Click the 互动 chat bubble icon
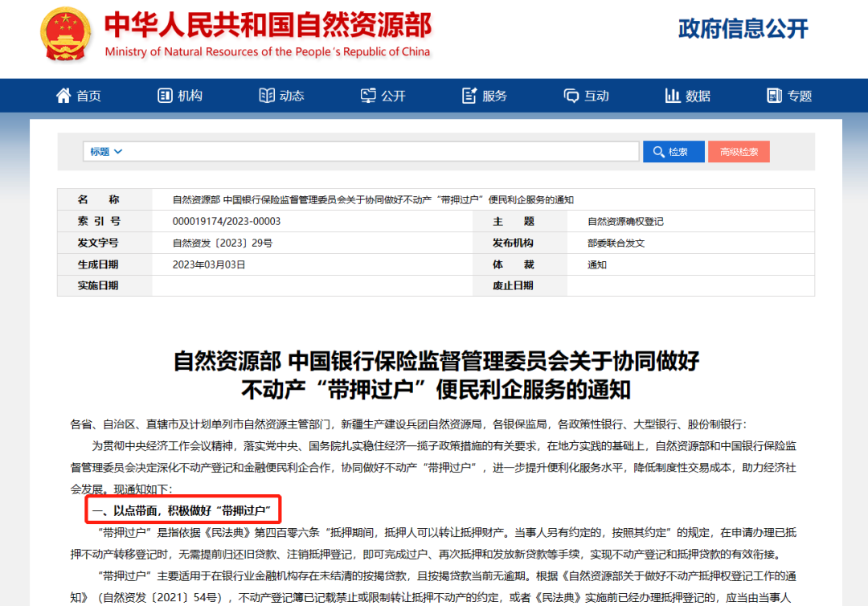Image resolution: width=868 pixels, height=606 pixels. pyautogui.click(x=571, y=96)
